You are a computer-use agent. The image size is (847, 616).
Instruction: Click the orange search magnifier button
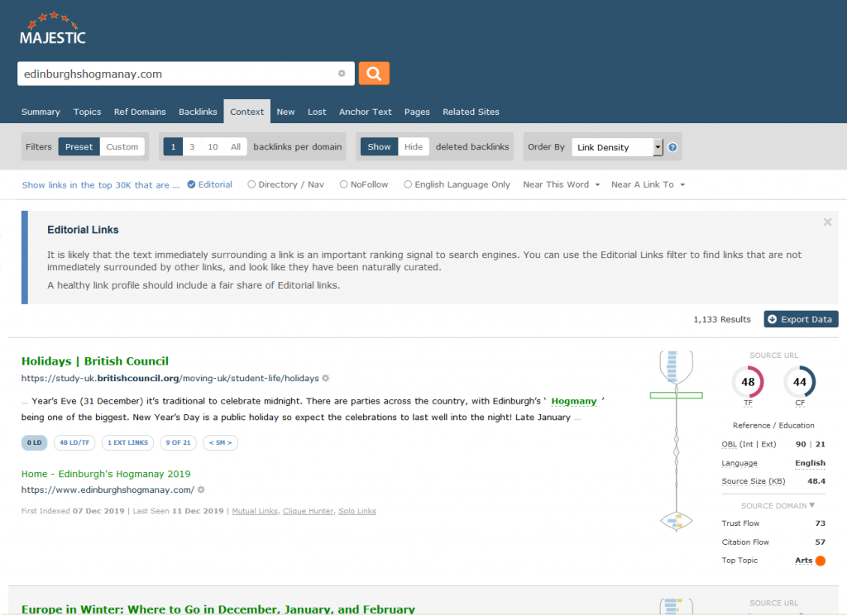374,74
